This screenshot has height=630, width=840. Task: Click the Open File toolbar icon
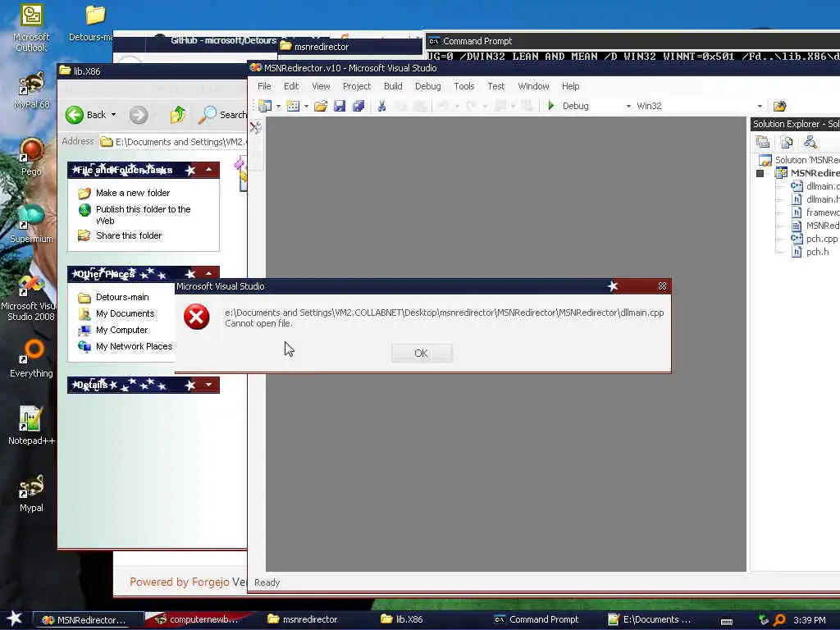coord(321,106)
